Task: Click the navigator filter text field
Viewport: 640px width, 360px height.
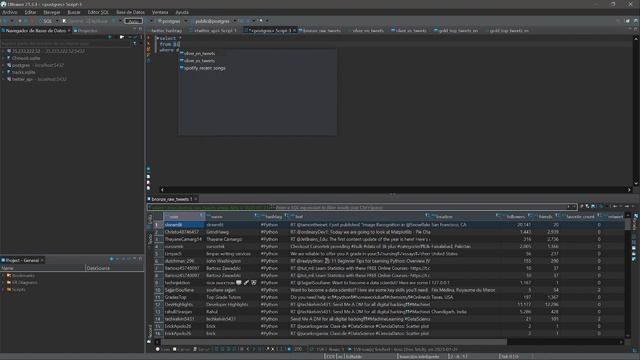Action: click(x=65, y=43)
